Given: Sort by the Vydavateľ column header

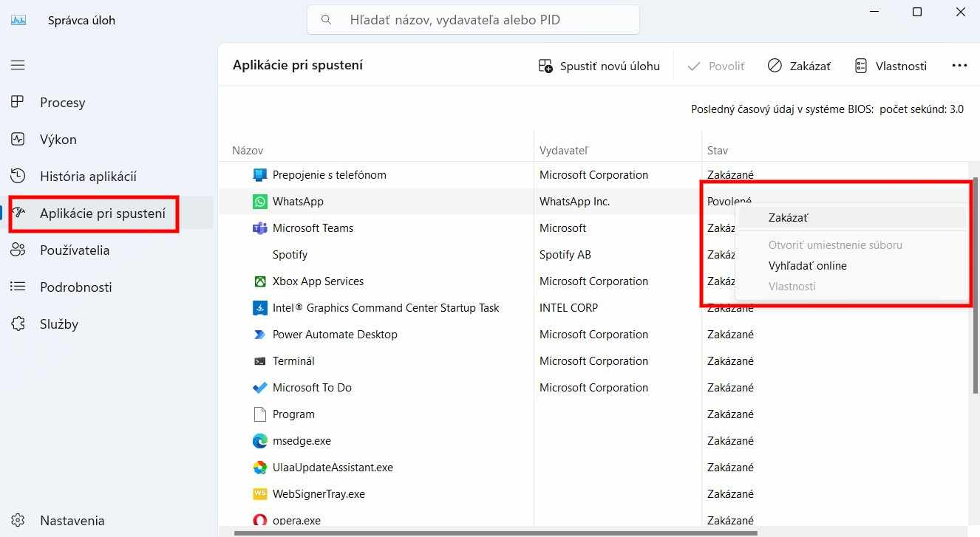Looking at the screenshot, I should pos(564,151).
